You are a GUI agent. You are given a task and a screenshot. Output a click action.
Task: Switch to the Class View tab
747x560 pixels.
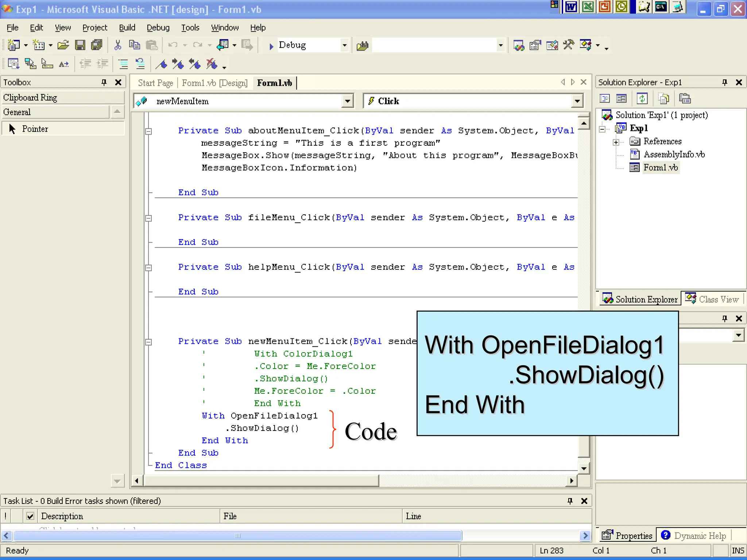click(712, 299)
